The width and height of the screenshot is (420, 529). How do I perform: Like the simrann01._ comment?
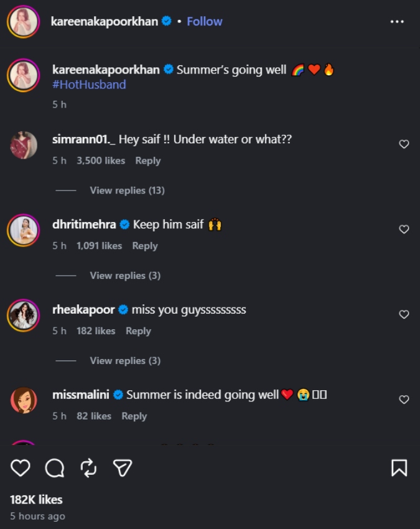(x=404, y=144)
